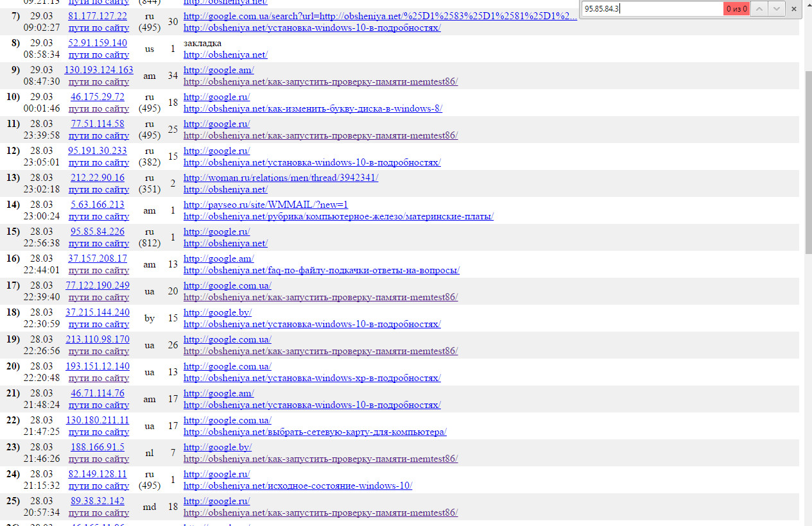The image size is (812, 526).
Task: Open page link 'исходное-состояние-windows-10'
Action: coord(298,486)
